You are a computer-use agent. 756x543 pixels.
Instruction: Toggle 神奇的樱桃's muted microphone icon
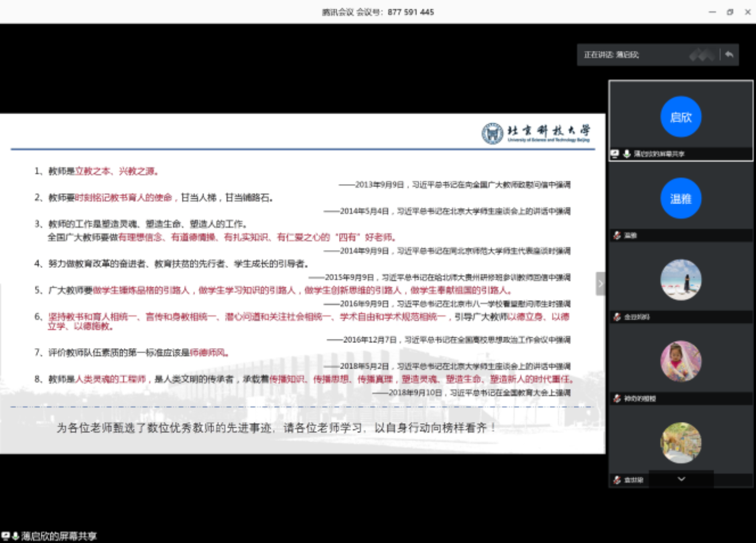coord(615,398)
